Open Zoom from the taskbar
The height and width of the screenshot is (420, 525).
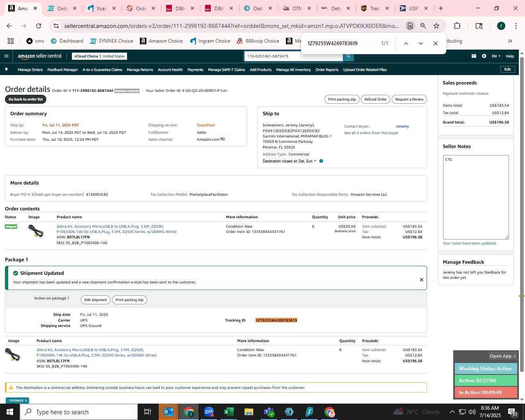[209, 412]
